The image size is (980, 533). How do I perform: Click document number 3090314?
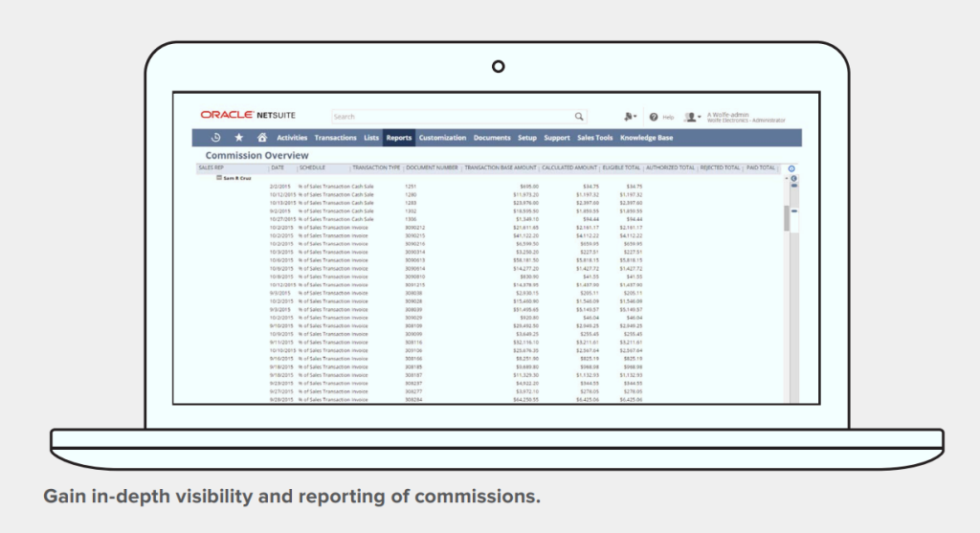point(415,252)
